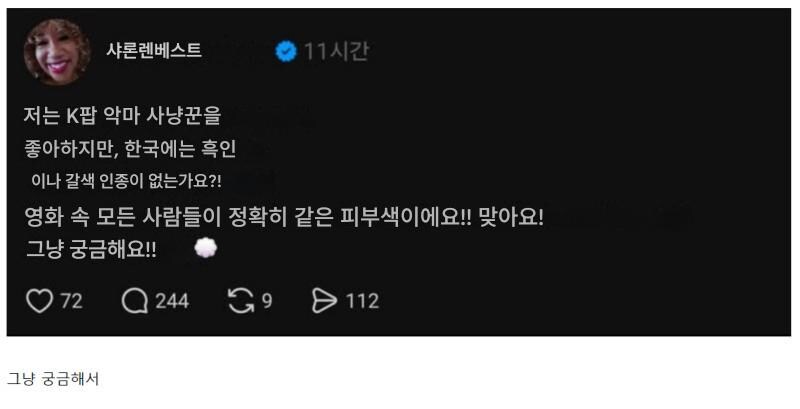Click the 11시간 timestamp
Screen dimensions: 800x409
click(x=336, y=52)
